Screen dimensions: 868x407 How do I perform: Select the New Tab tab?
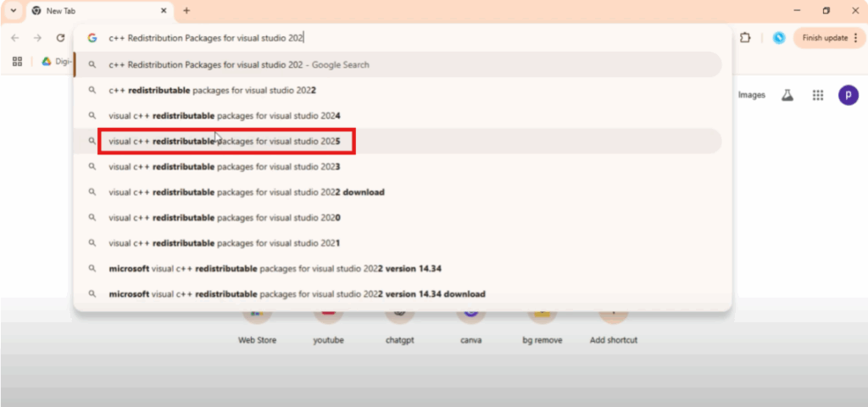point(100,10)
